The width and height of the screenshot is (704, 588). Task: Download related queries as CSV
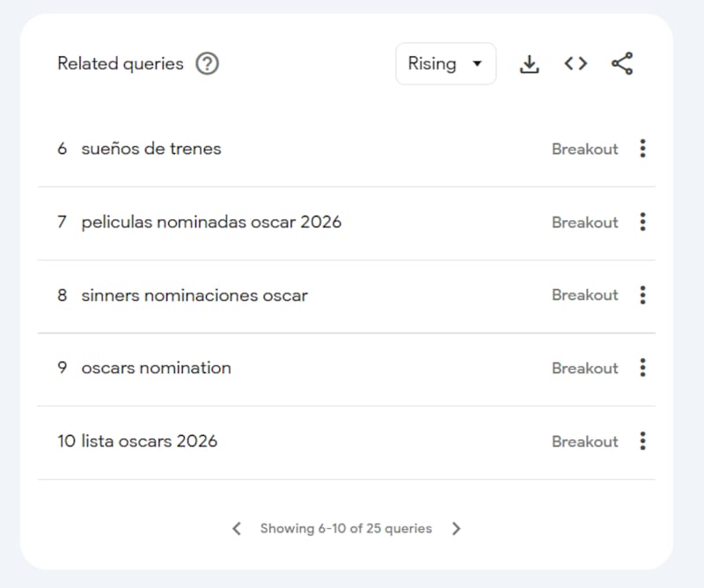[x=529, y=64]
